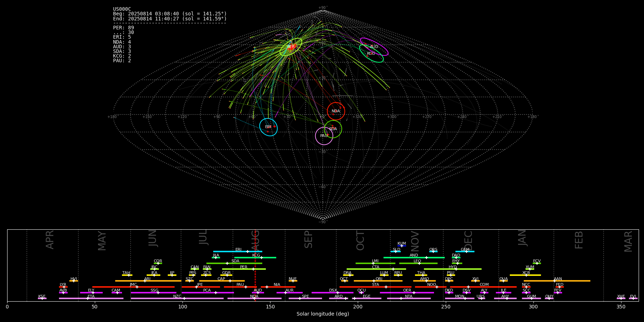The image size is (644, 322).
Task: Click the AAN shower bar in timeline
Action: click(557, 281)
